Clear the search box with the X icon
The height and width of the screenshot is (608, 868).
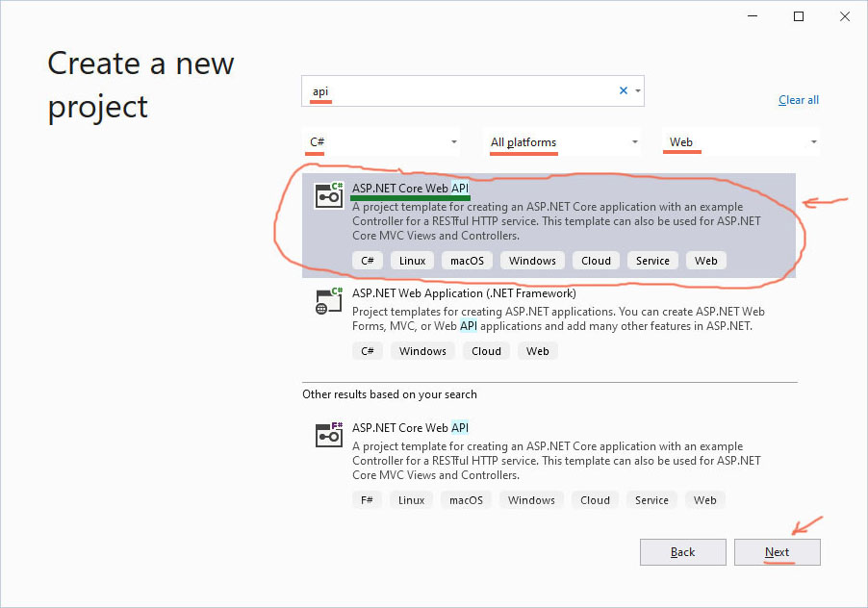point(624,90)
